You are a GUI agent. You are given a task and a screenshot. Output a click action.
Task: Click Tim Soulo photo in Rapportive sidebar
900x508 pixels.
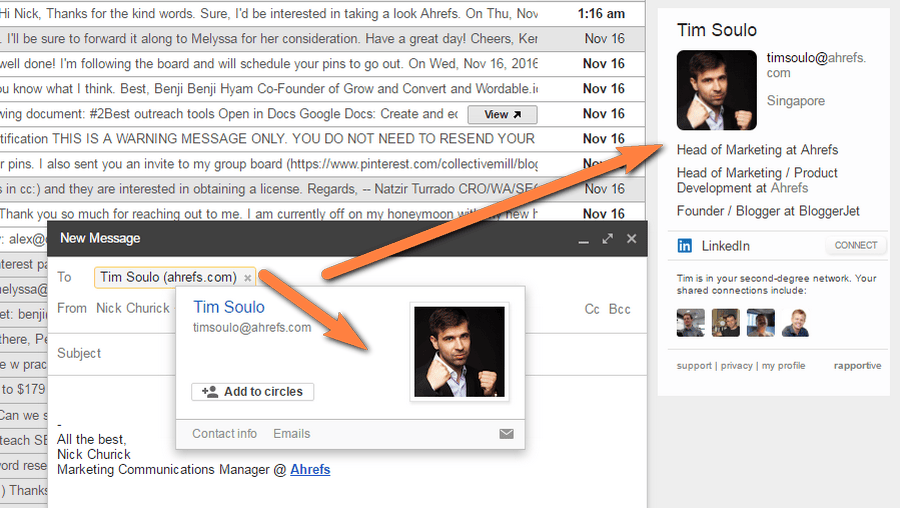click(x=716, y=90)
